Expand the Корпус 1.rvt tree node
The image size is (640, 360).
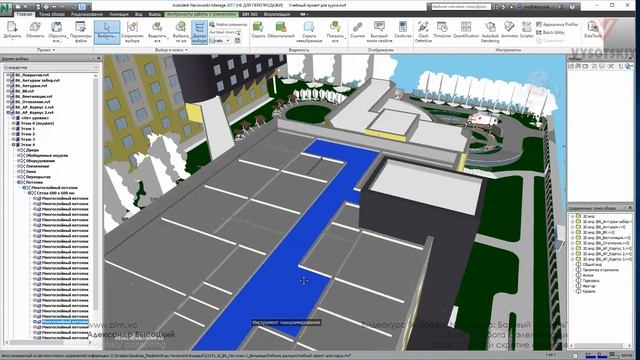[8, 107]
